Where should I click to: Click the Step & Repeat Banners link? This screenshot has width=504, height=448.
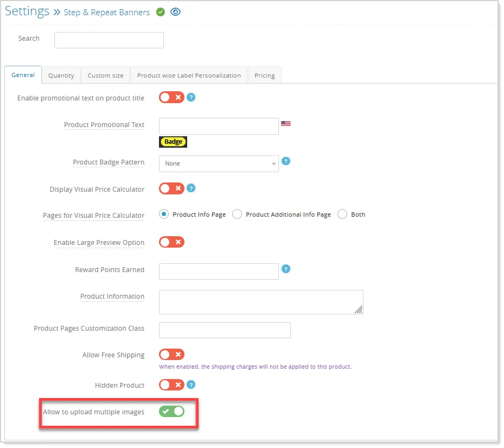click(107, 12)
